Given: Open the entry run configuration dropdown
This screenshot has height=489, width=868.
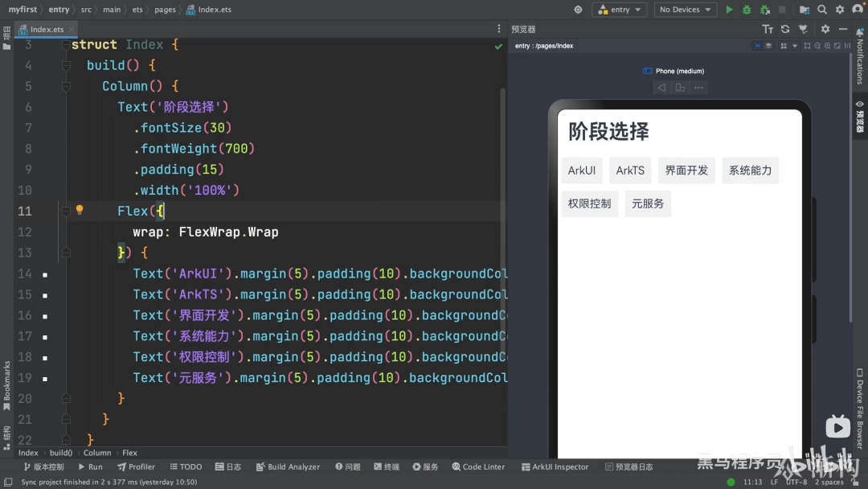Looking at the screenshot, I should pyautogui.click(x=620, y=10).
